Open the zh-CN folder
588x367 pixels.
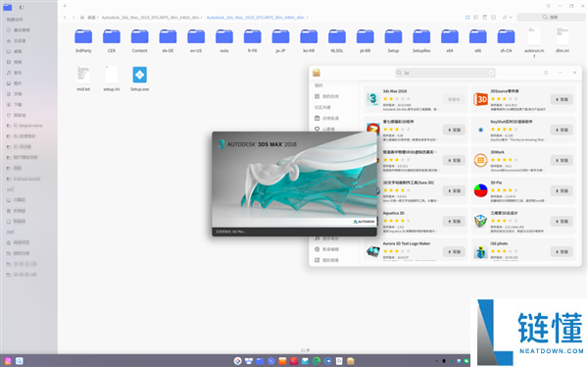tap(506, 40)
